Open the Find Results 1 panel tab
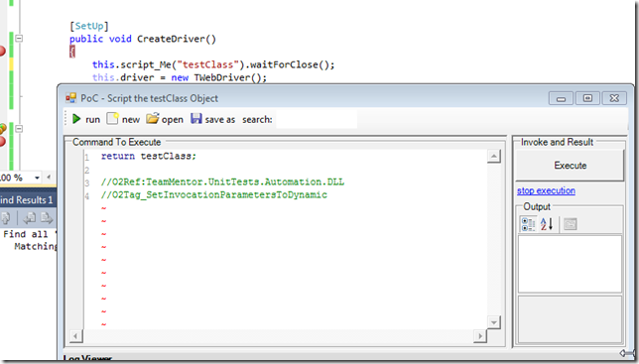Viewport: 639px width, 364px height. (x=28, y=200)
